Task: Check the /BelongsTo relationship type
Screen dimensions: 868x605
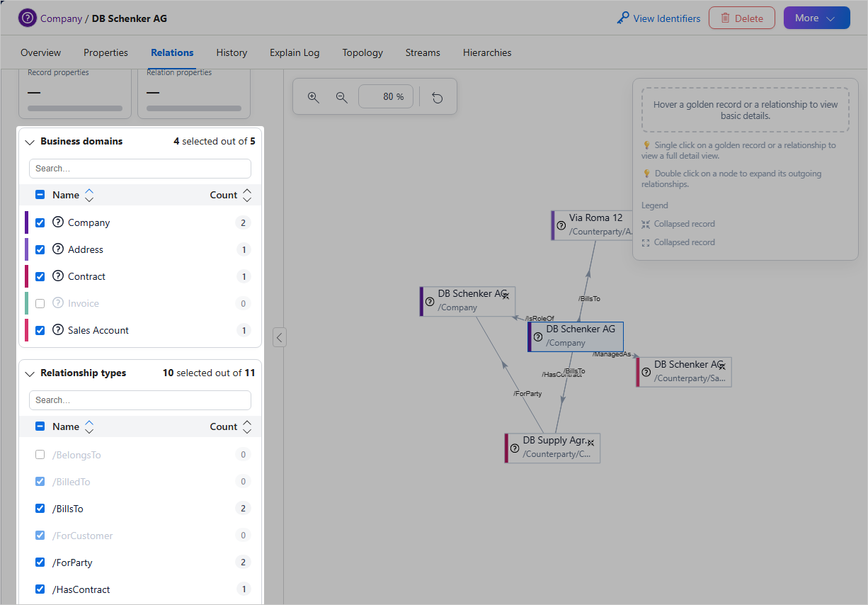Action: [40, 455]
